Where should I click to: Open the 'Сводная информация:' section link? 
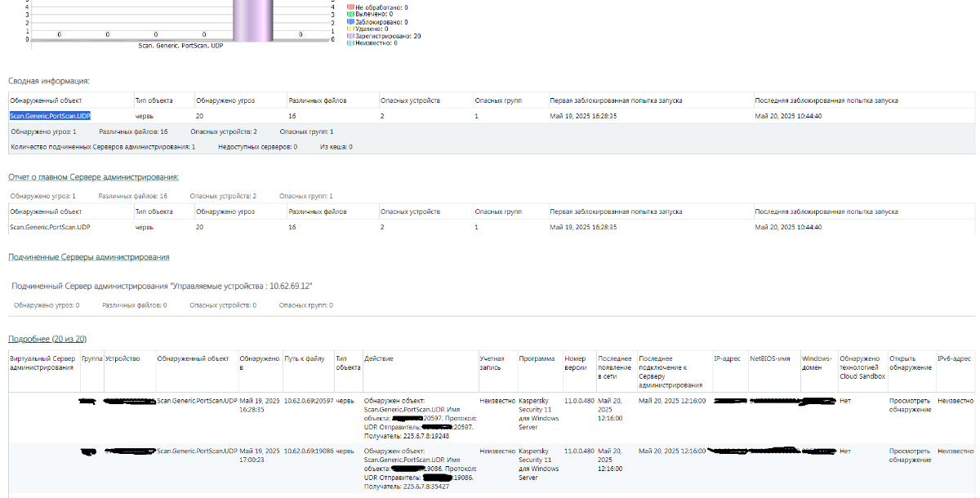pyautogui.click(x=49, y=82)
